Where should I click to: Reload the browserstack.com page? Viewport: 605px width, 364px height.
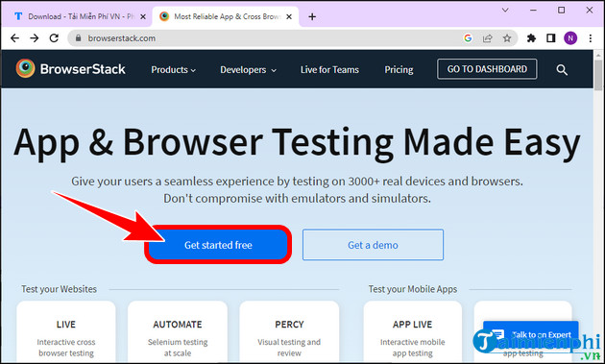54,37
